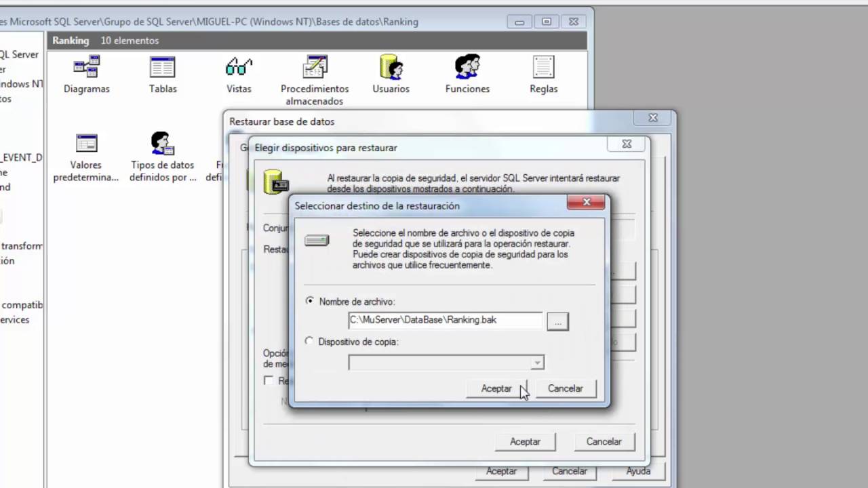The image size is (868, 488).
Task: Click the Ranking header label in the list pane
Action: tap(71, 41)
